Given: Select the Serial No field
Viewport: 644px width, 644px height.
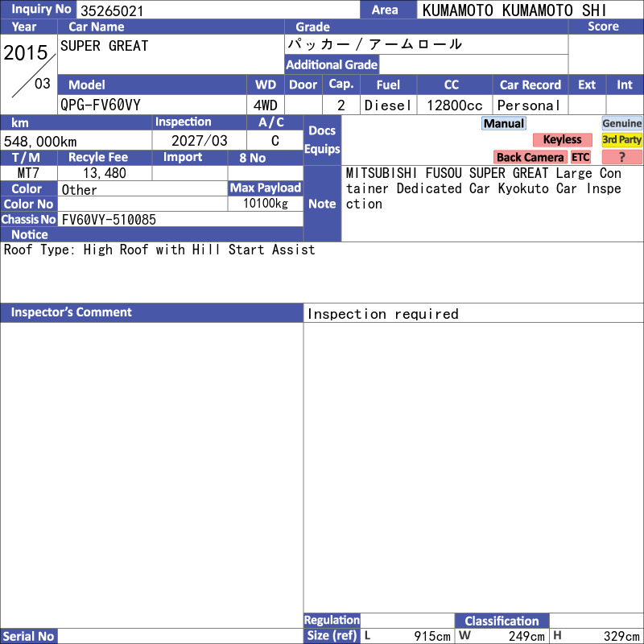Looking at the screenshot, I should click(180, 636).
